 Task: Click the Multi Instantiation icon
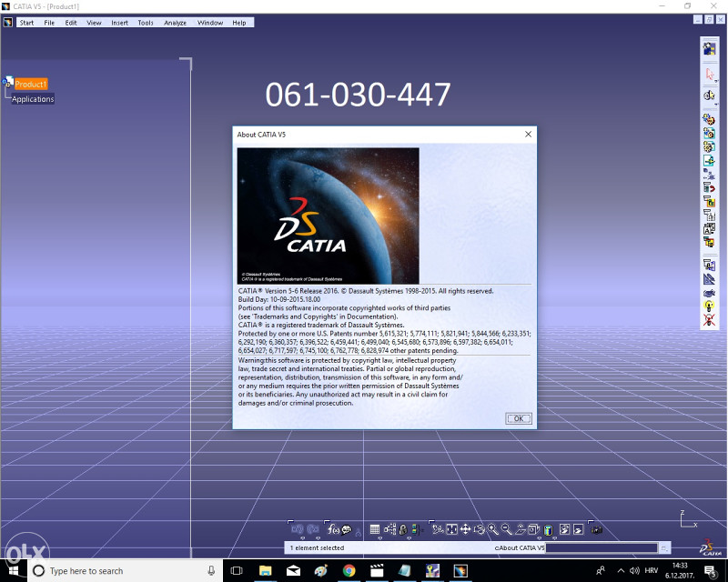[709, 265]
